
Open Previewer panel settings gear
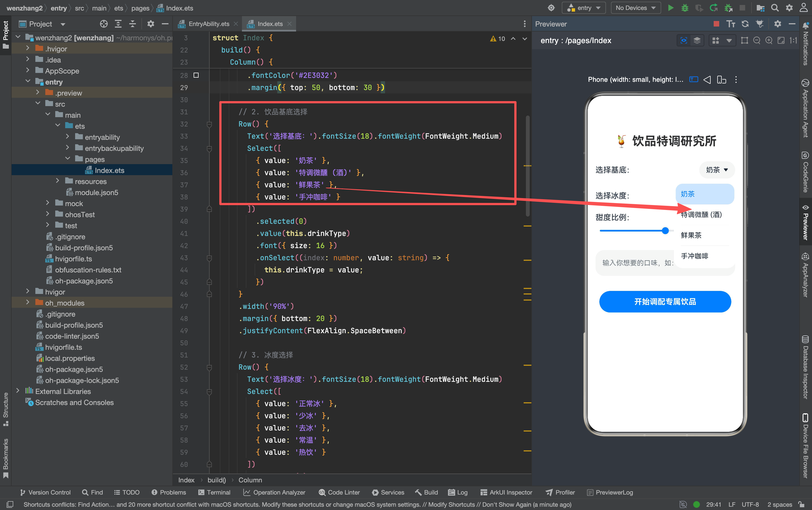point(777,24)
